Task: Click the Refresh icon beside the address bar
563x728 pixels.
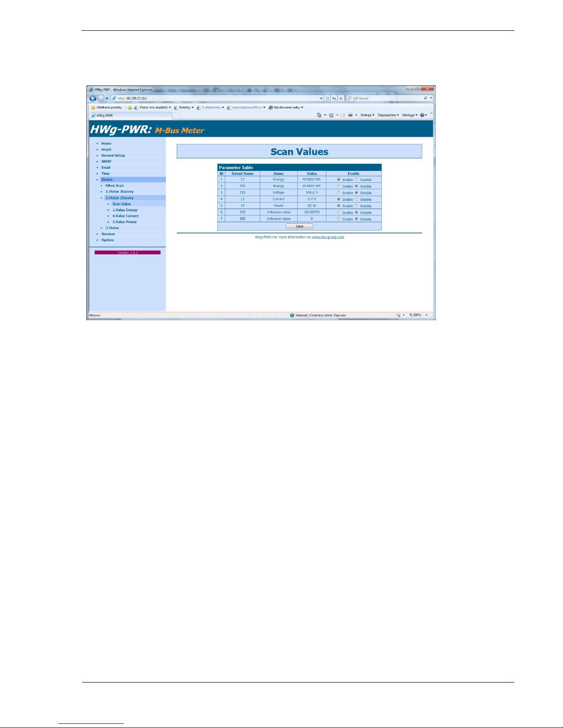Action: pyautogui.click(x=334, y=98)
